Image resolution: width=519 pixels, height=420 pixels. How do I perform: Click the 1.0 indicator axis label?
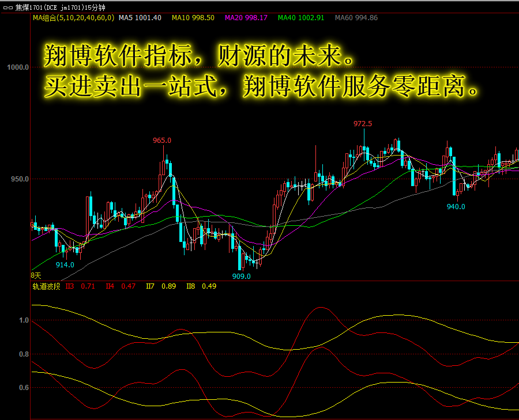[24, 320]
